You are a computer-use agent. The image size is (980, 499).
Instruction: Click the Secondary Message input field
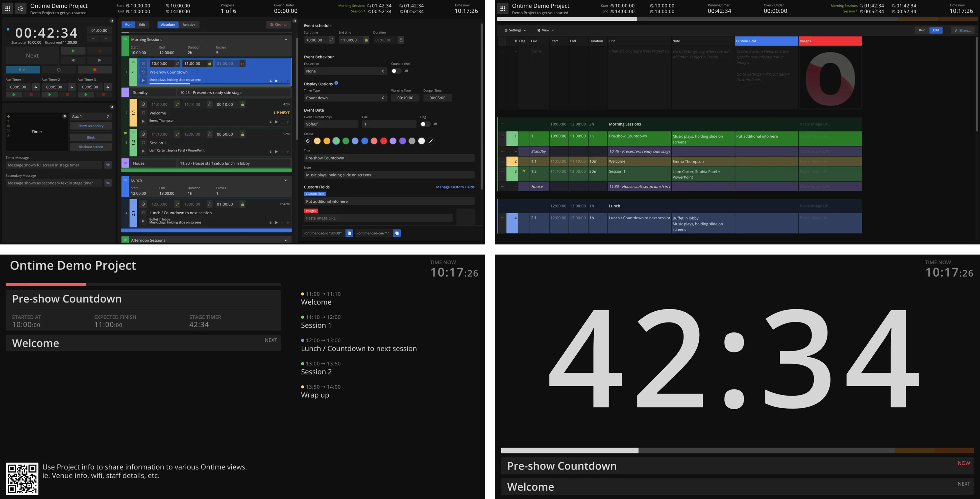click(54, 183)
